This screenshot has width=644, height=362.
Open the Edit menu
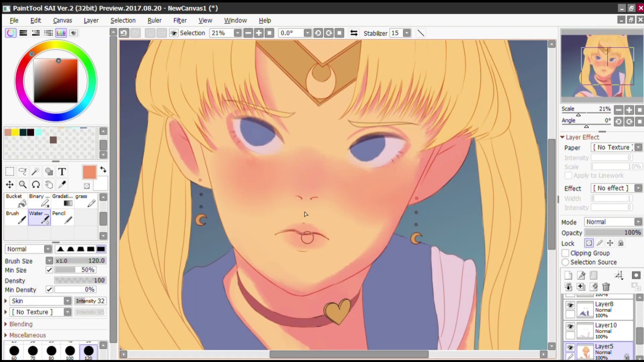36,21
